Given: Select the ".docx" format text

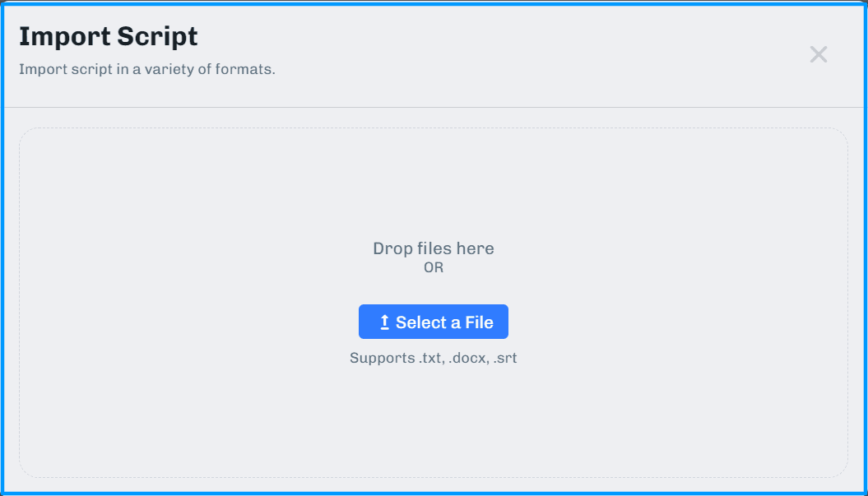Looking at the screenshot, I should 470,359.
